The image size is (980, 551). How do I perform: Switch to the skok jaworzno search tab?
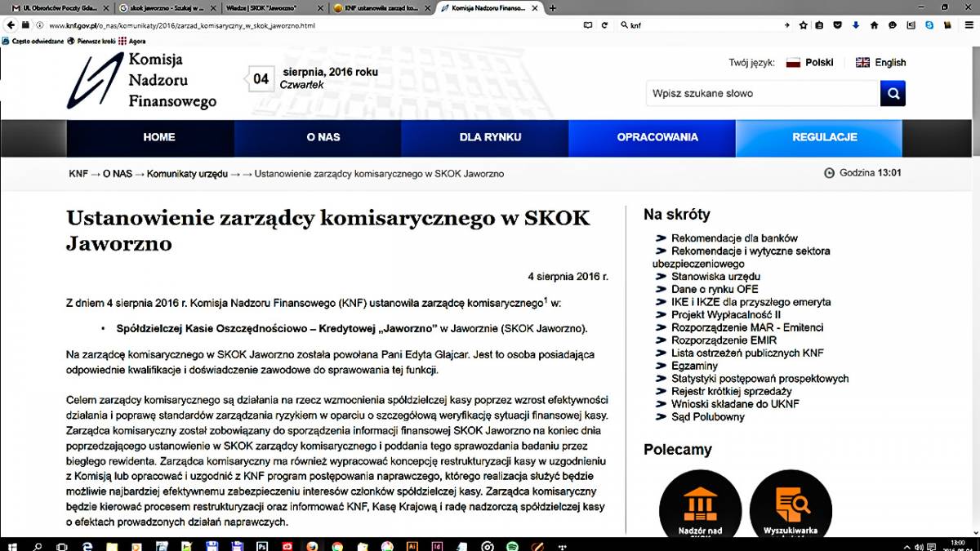(x=167, y=7)
